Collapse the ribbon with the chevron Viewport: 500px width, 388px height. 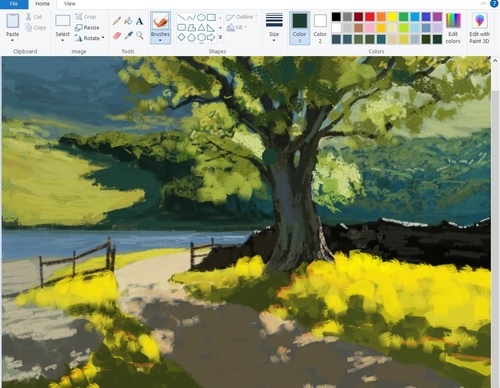click(483, 4)
